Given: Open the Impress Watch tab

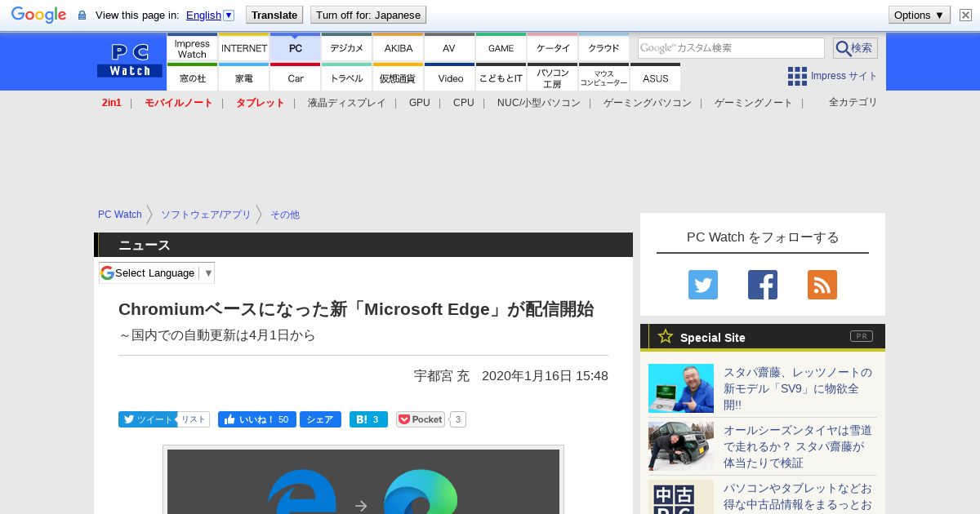Looking at the screenshot, I should click(192, 48).
